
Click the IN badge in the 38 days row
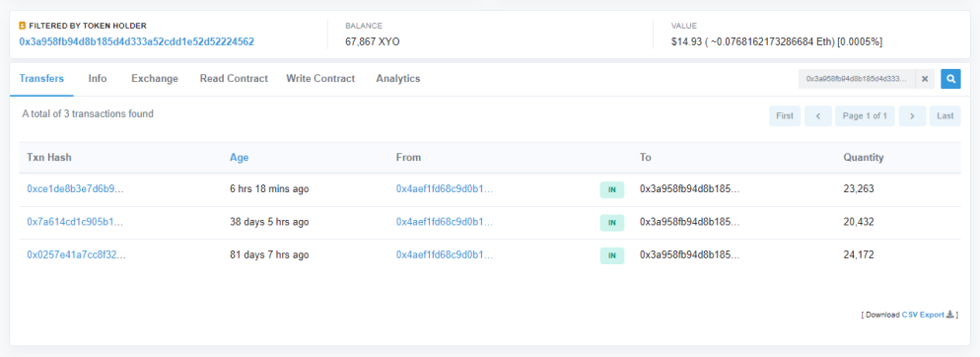612,223
